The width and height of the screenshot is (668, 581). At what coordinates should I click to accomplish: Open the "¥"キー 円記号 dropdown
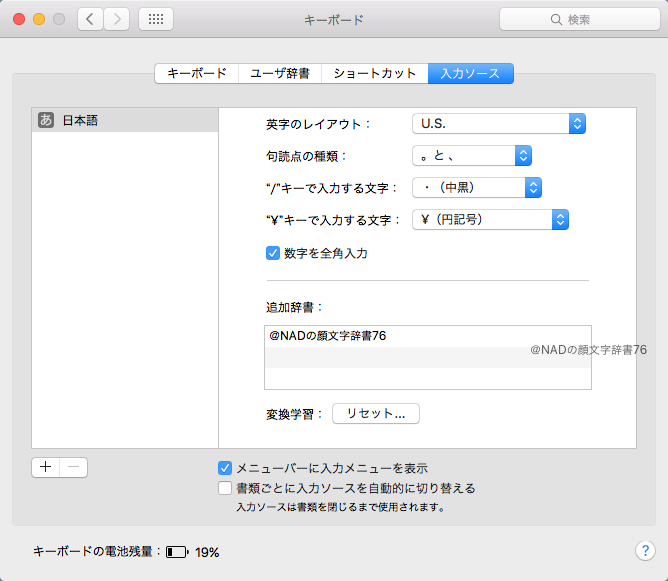(490, 219)
